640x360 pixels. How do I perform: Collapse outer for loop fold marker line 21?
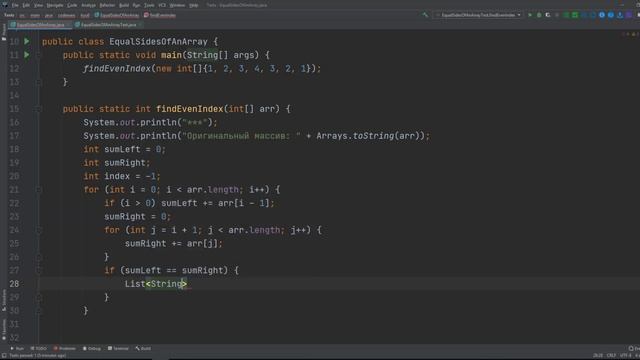coord(38,189)
